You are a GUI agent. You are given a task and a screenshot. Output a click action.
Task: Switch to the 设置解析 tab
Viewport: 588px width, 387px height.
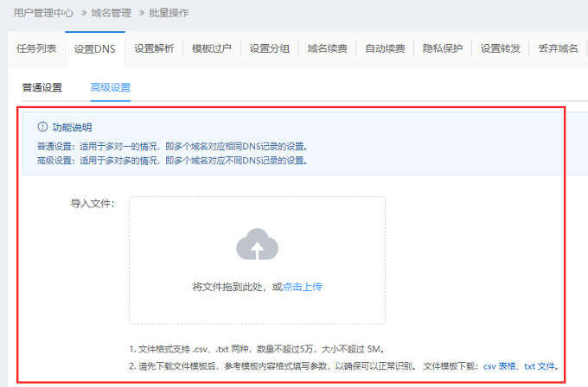(x=154, y=48)
